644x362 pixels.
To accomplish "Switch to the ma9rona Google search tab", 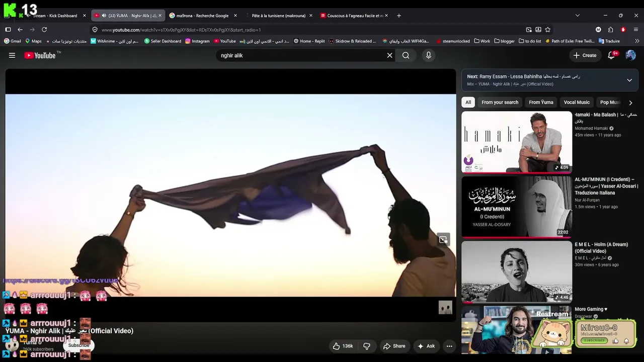I will pos(202,16).
